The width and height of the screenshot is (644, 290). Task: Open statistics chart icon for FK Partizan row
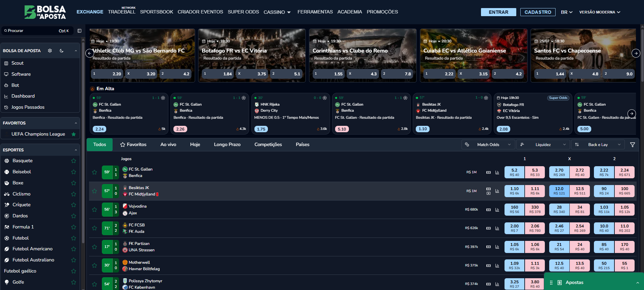click(x=497, y=247)
